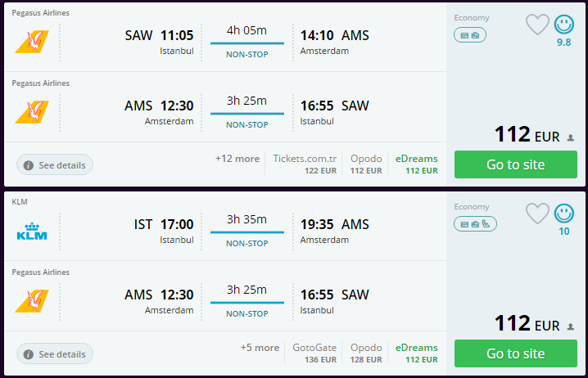
Task: Show the +12 more booking providers
Action: tap(237, 159)
